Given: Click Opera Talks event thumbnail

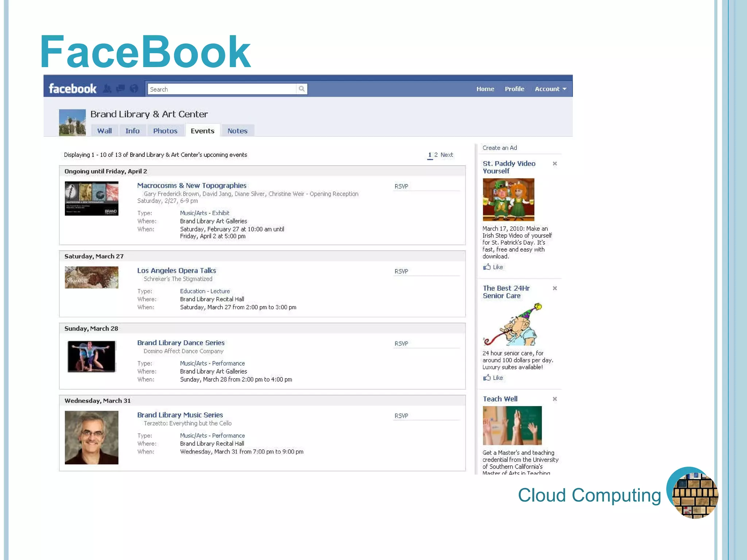Looking at the screenshot, I should click(92, 277).
